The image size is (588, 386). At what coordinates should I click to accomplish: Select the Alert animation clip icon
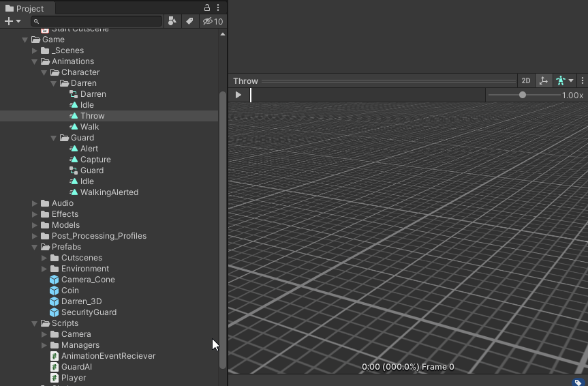74,148
